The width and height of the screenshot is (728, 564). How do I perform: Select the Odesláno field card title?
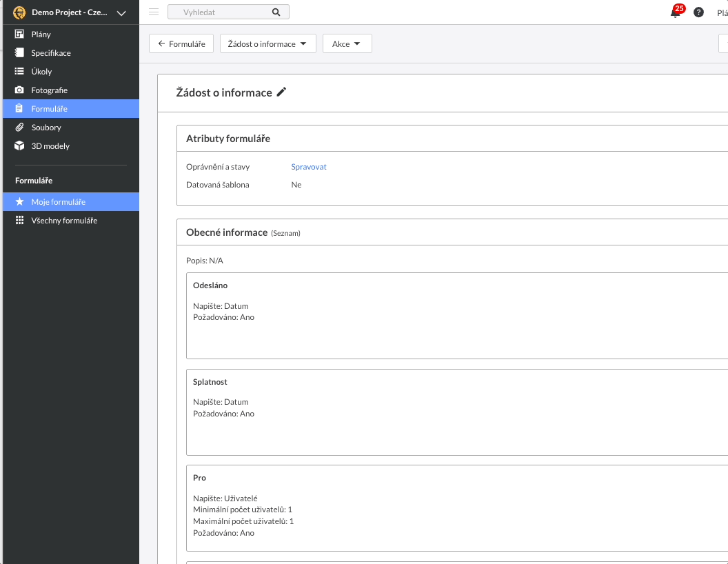(x=210, y=285)
